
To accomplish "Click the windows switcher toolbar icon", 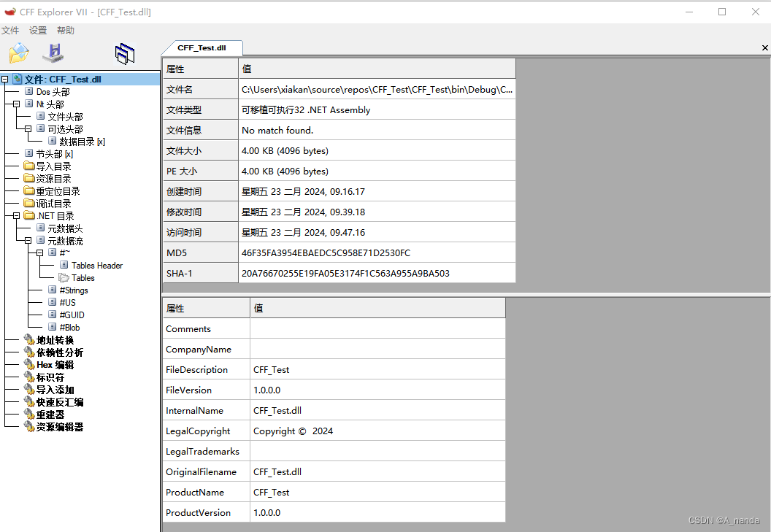I will [126, 53].
